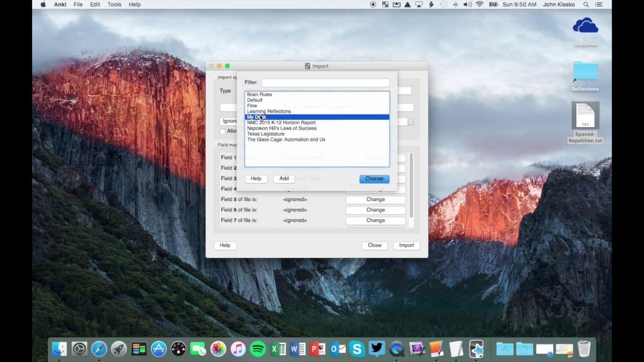Screen dimensions: 644x362
Task: Click Change for Field 5 in Import window
Action: 375,200
